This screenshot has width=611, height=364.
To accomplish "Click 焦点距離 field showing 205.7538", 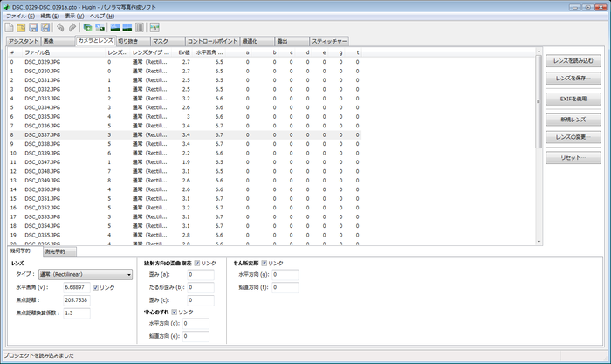I will click(77, 300).
